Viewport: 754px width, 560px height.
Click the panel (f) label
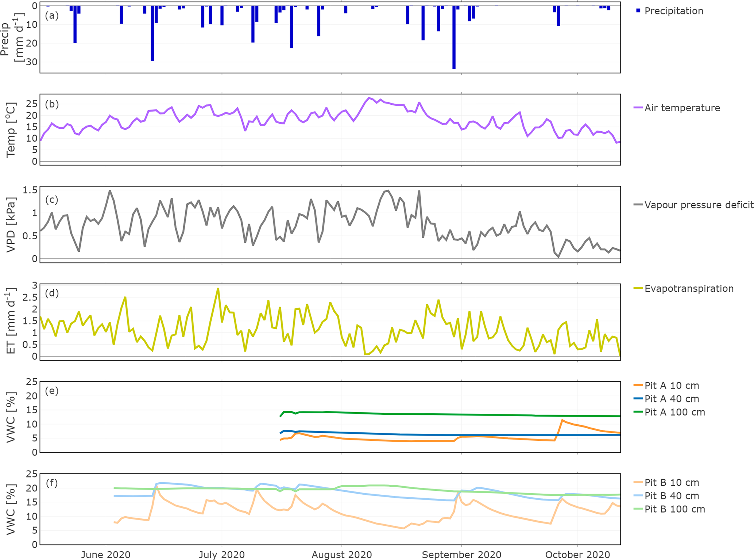click(x=51, y=483)
